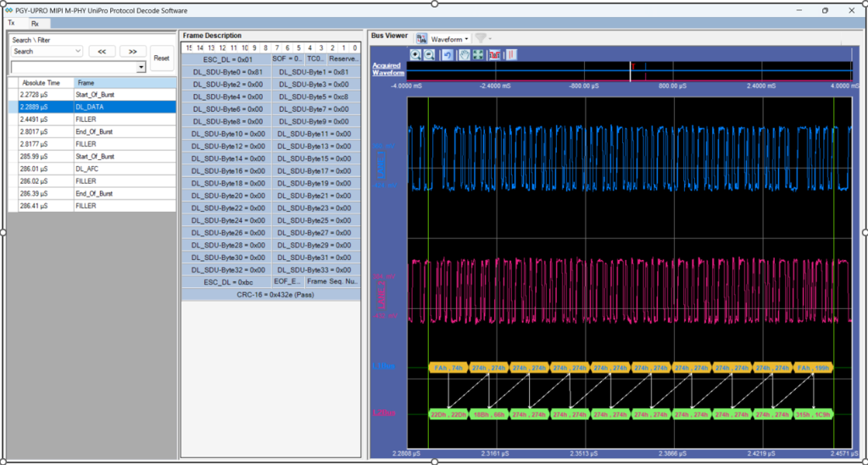Click the blue LANE1 vertical label

pos(381,165)
